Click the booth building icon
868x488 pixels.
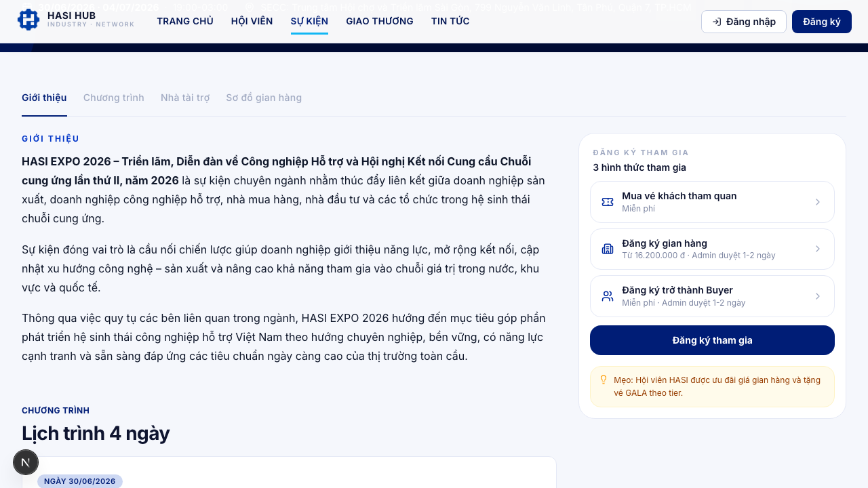click(608, 249)
